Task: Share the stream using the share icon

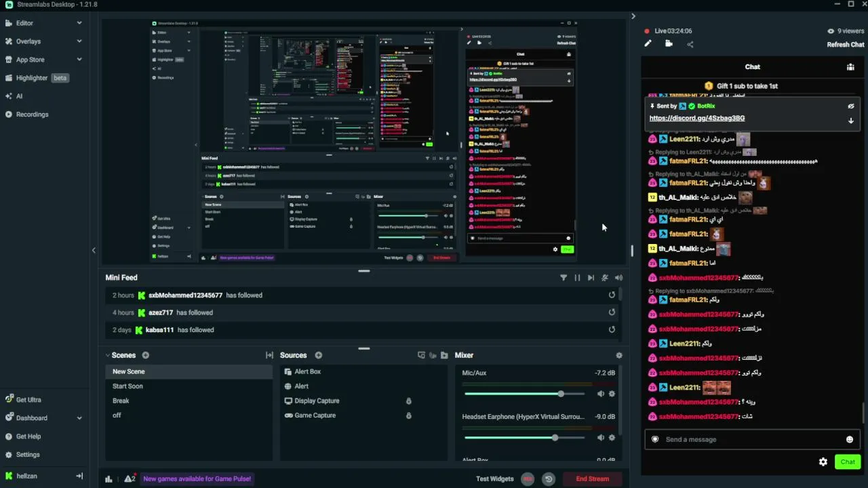Action: tap(690, 45)
